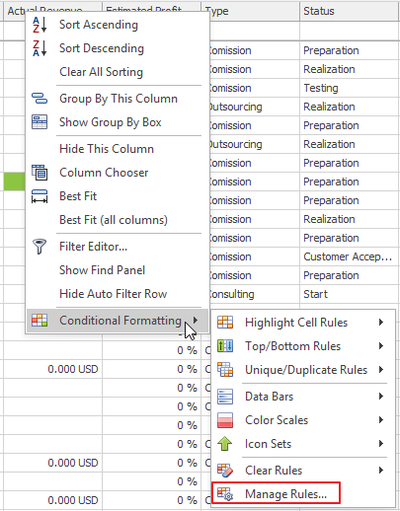
Task: Click the Sort Descending Z-A icon
Action: coord(40,48)
